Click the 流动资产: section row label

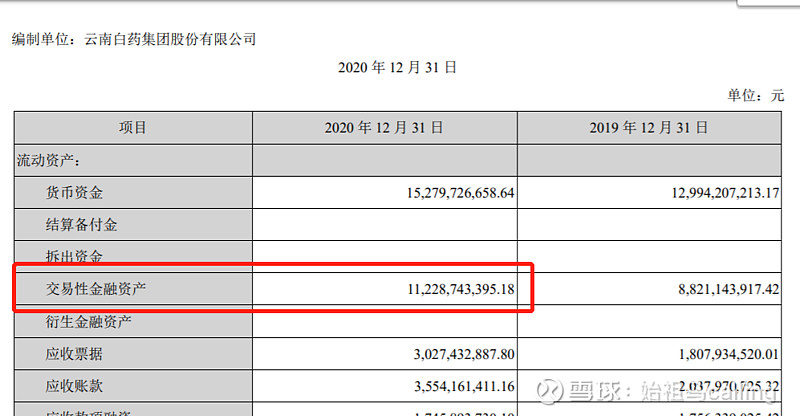click(48, 160)
